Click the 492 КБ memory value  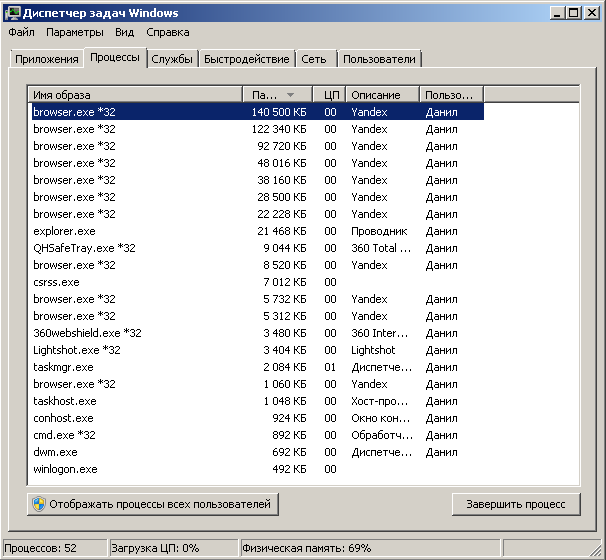289,469
